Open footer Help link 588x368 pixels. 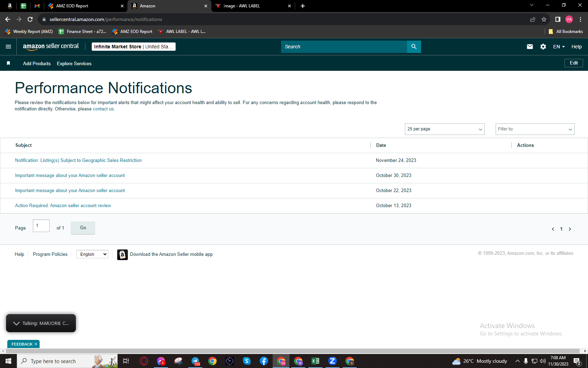(x=19, y=254)
